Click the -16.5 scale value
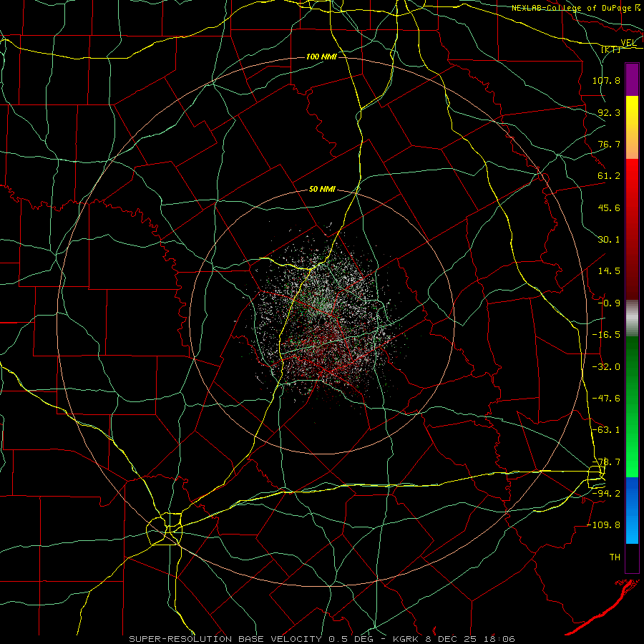Screen dimensions: 644x644 pyautogui.click(x=606, y=335)
